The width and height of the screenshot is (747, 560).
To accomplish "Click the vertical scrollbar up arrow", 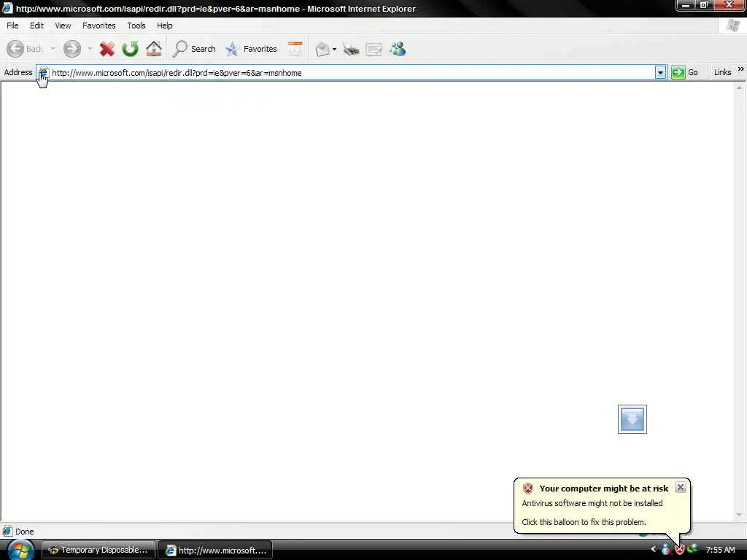I will point(739,87).
